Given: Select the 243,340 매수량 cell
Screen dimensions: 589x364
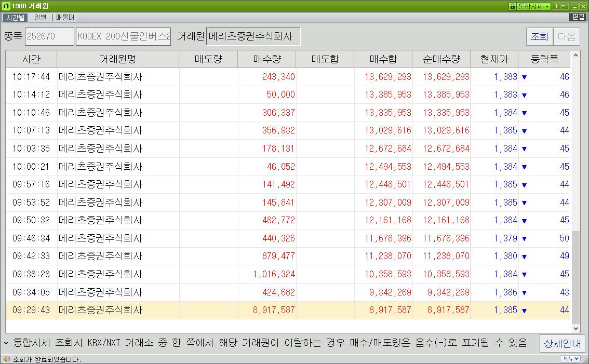Looking at the screenshot, I should [x=266, y=77].
